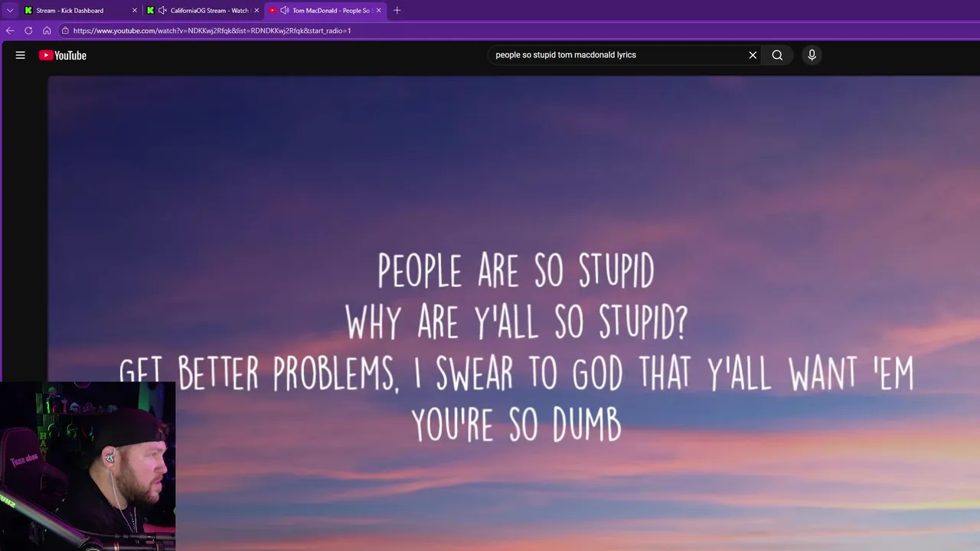Start voice search with the microphone icon
The height and width of the screenshot is (551, 980).
click(812, 55)
